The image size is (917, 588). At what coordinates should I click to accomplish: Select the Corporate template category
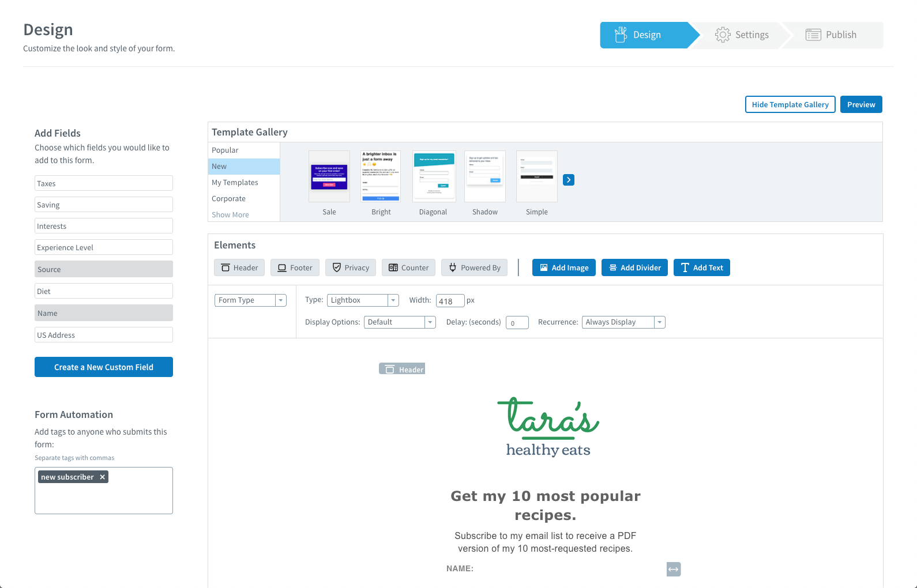tap(244, 198)
